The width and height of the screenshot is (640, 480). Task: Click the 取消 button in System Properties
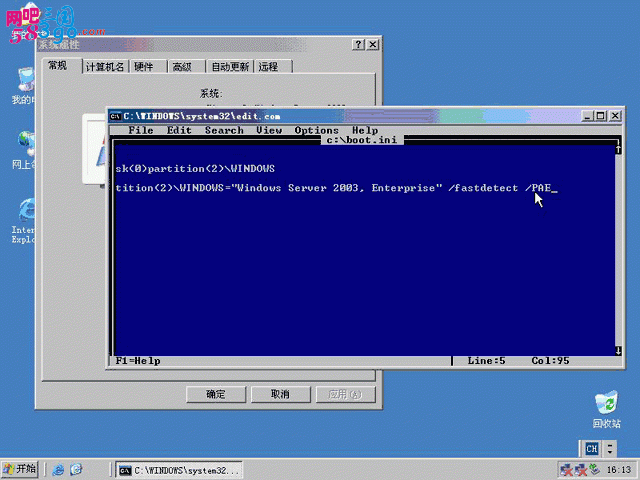(x=280, y=394)
